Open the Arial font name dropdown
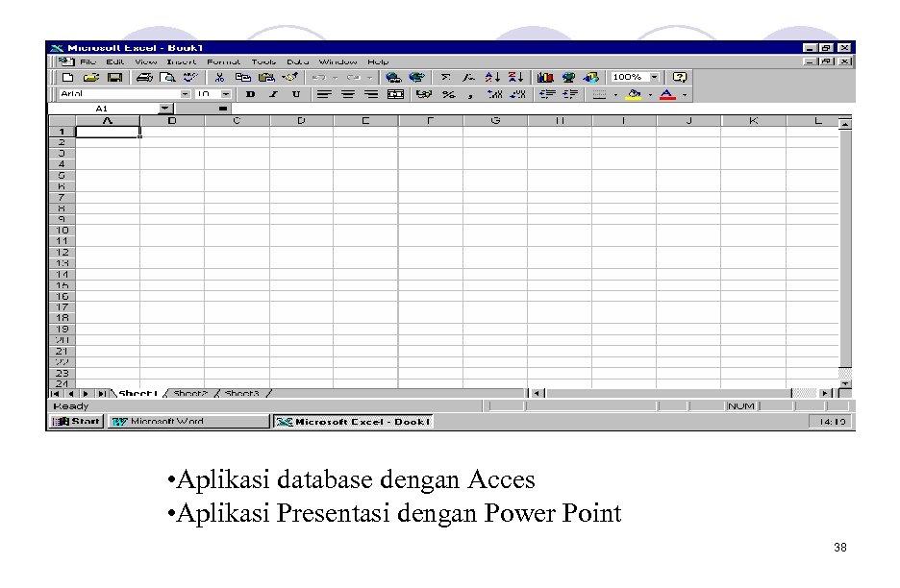900x588 pixels. tap(185, 94)
